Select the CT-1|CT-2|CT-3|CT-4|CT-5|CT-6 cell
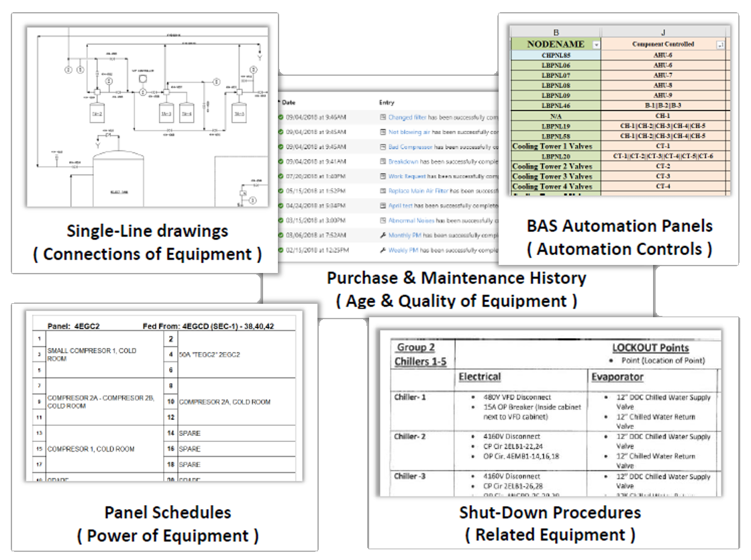This screenshot has height=560, width=751. pos(663,156)
